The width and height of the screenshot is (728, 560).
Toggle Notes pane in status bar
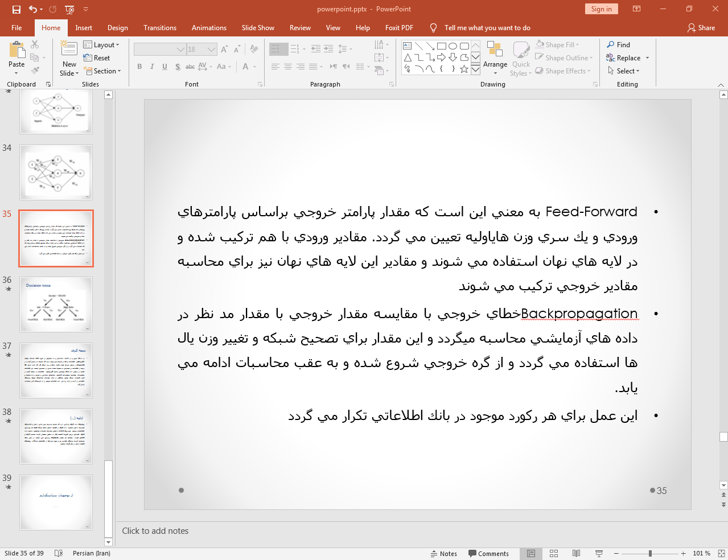coord(444,554)
